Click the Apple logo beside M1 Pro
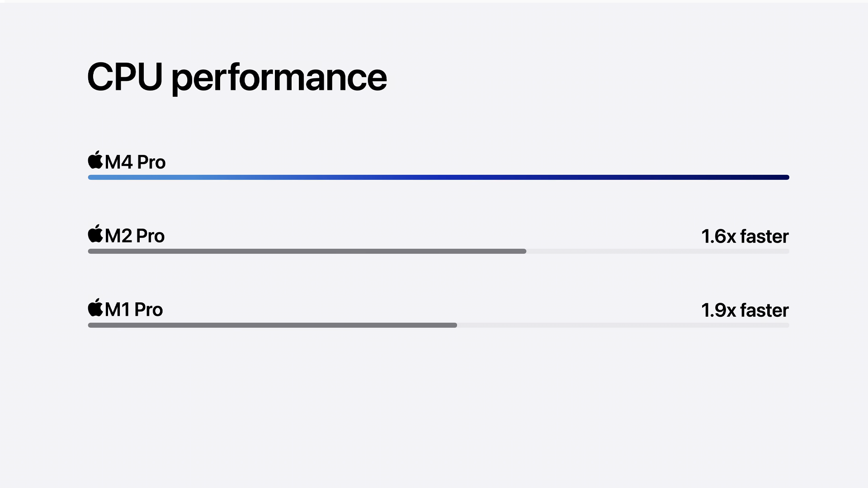The height and width of the screenshot is (488, 868). (x=95, y=307)
